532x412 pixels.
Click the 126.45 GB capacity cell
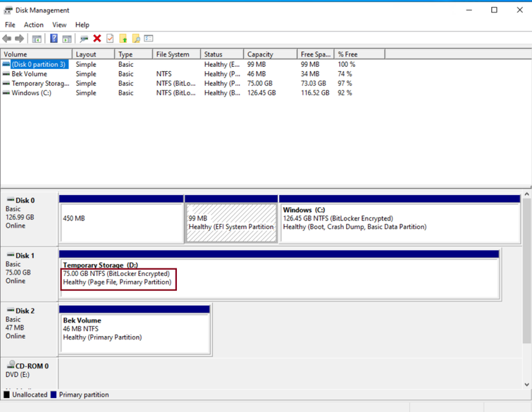[261, 93]
